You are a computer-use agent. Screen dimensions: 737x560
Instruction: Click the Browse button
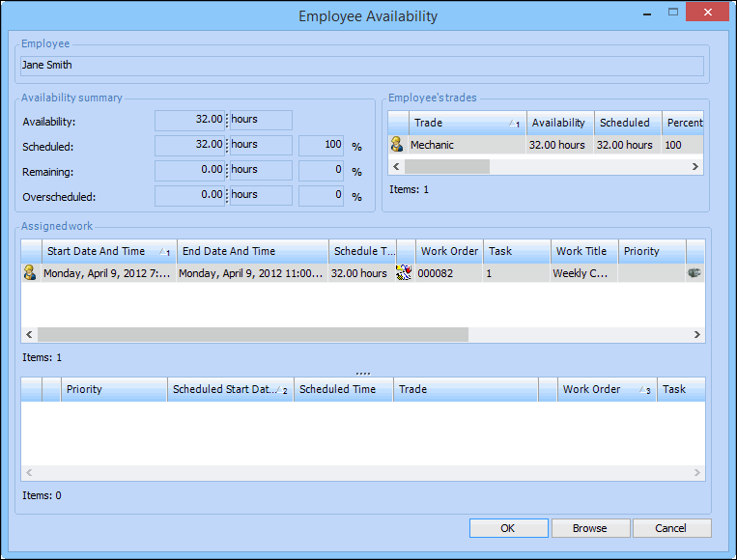pos(590,528)
